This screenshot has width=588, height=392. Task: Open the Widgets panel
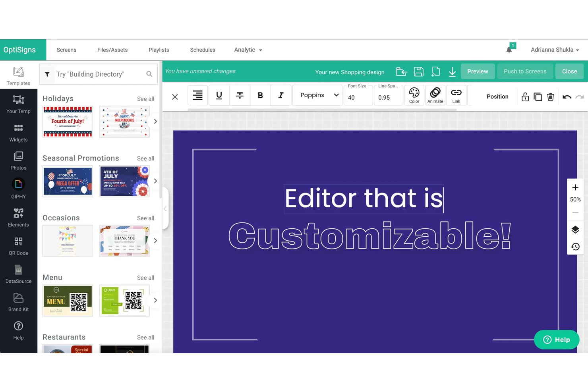[19, 132]
